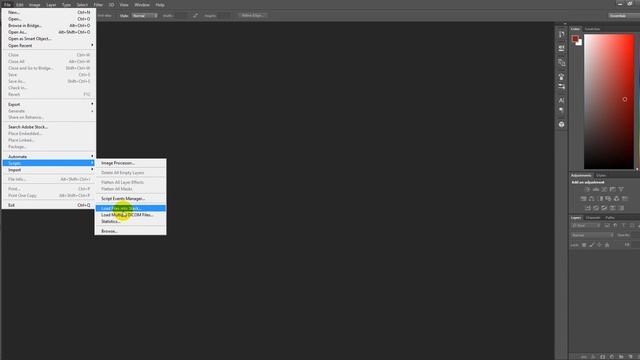
Task: Open the round Libraries icon in dock
Action: [562, 124]
